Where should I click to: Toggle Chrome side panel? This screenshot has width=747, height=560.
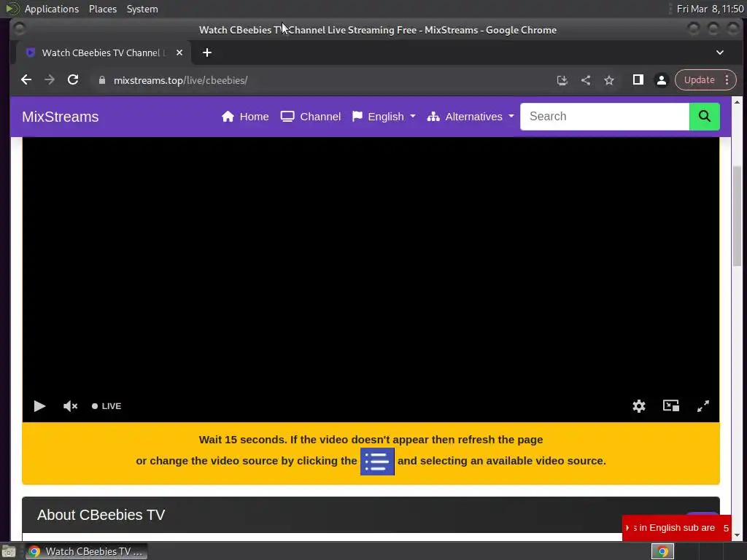[x=638, y=80]
